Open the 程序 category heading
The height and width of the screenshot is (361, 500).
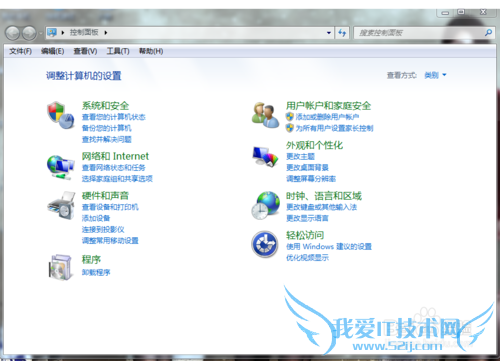tap(91, 259)
